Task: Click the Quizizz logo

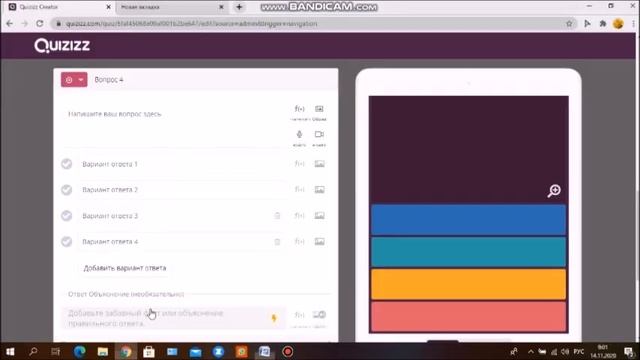Action: (62, 46)
